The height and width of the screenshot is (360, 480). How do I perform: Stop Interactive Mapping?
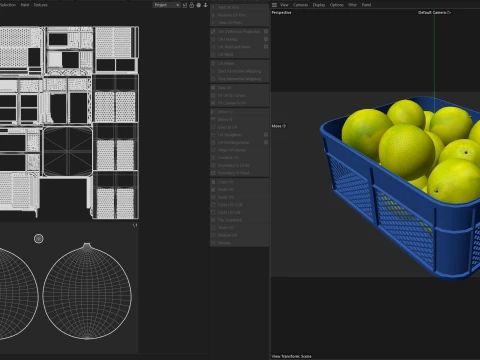pos(239,79)
